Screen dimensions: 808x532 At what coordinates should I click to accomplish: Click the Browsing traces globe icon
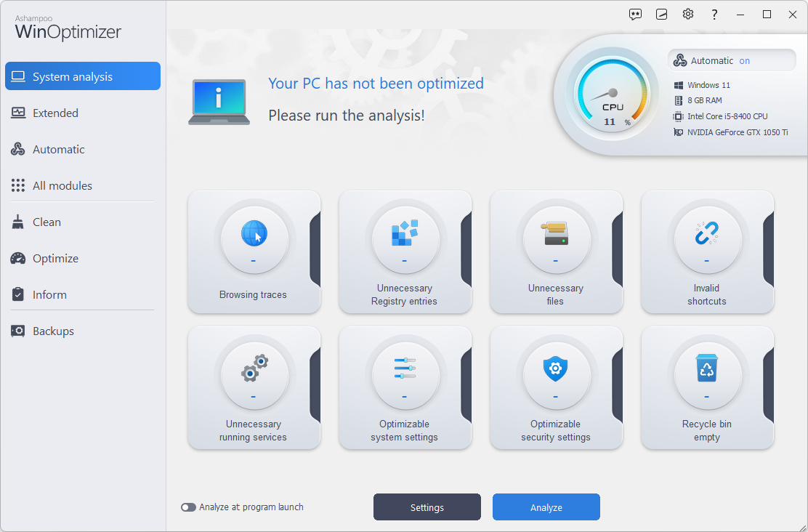point(254,233)
